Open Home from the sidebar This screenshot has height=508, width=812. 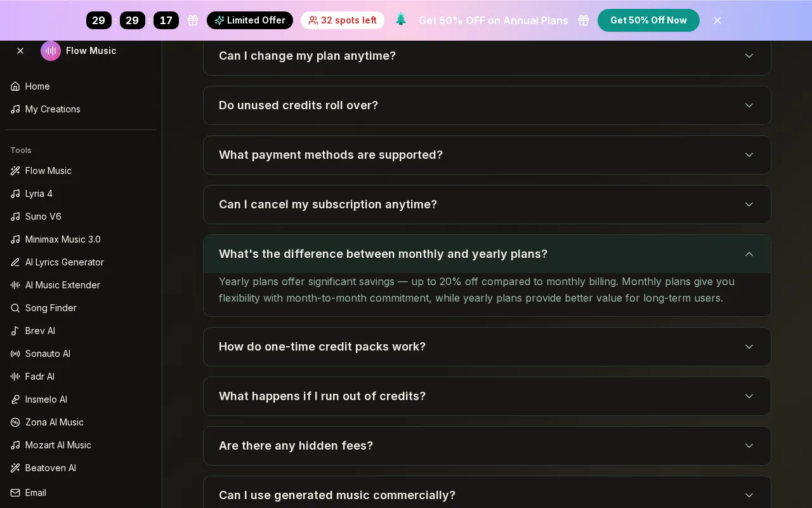[x=81, y=86]
